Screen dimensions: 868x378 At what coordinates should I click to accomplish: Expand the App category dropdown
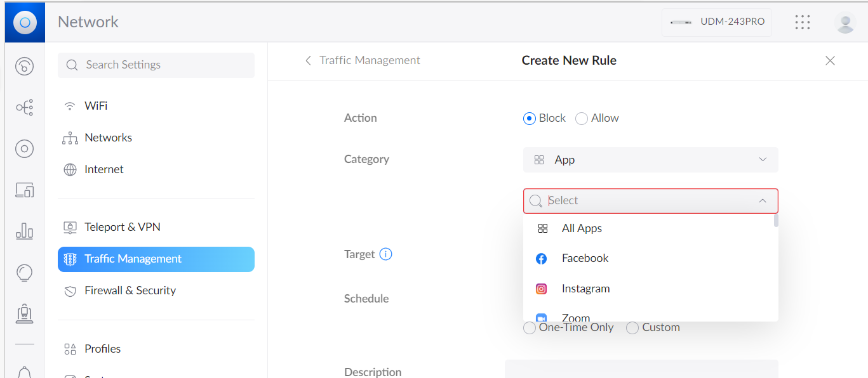click(x=650, y=160)
